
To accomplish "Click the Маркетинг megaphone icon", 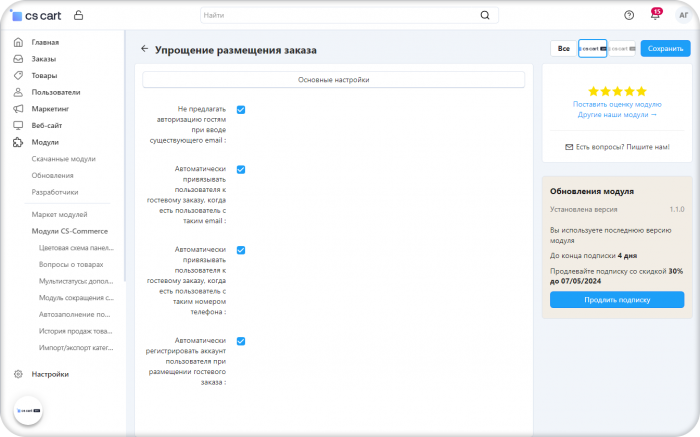I will 18,108.
